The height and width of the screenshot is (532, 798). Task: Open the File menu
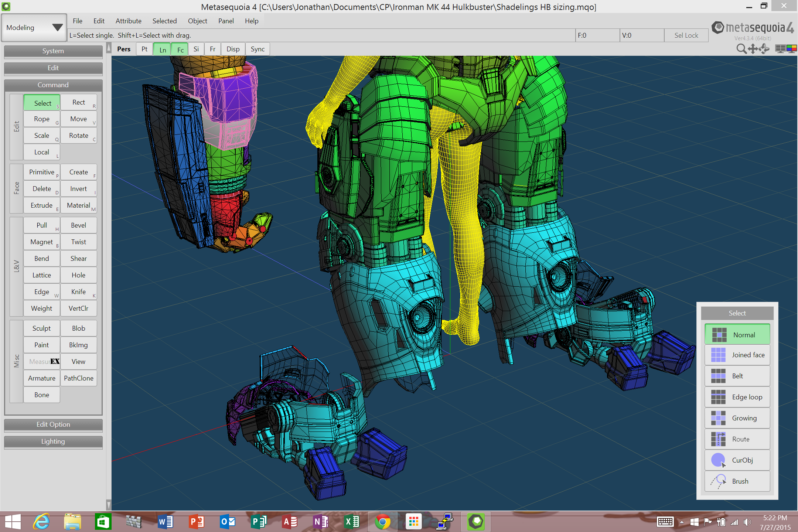78,21
